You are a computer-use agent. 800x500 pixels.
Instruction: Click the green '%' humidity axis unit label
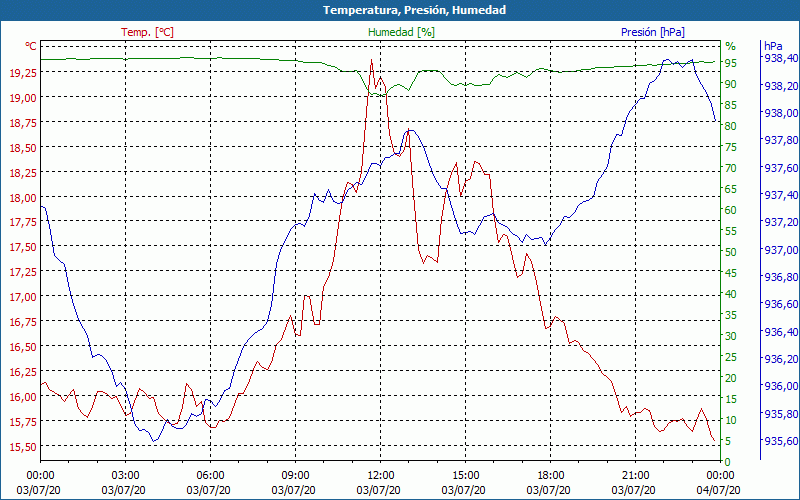tap(731, 46)
